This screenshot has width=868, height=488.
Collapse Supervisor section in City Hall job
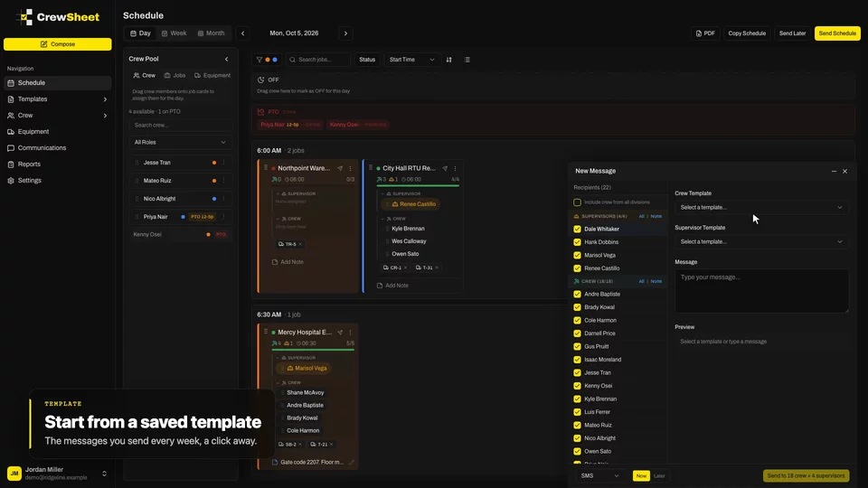point(382,193)
